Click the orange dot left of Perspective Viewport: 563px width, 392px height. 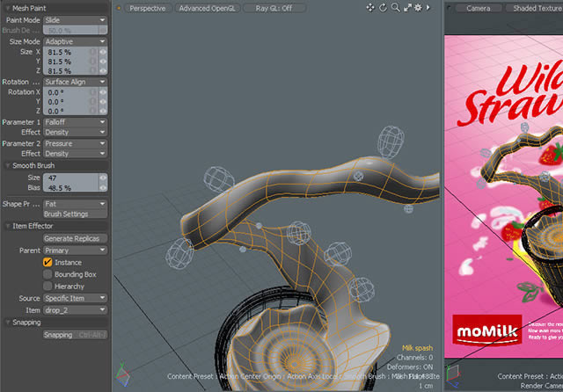pos(119,8)
